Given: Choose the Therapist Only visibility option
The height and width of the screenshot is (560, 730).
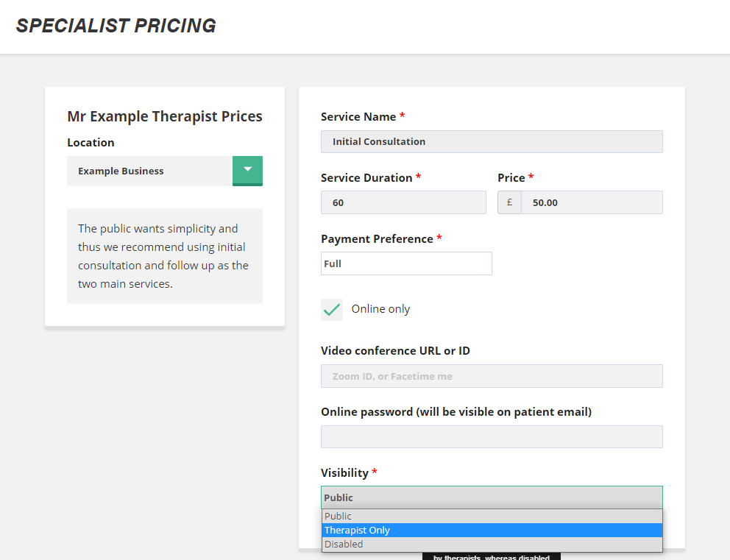Looking at the screenshot, I should click(492, 530).
